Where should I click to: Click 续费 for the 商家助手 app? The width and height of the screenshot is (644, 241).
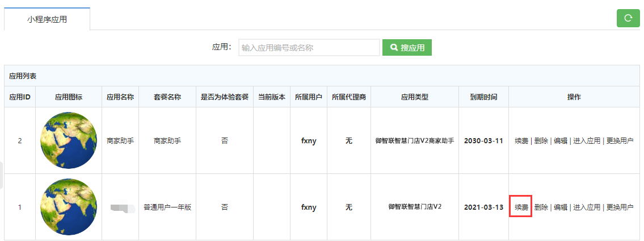tap(521, 141)
